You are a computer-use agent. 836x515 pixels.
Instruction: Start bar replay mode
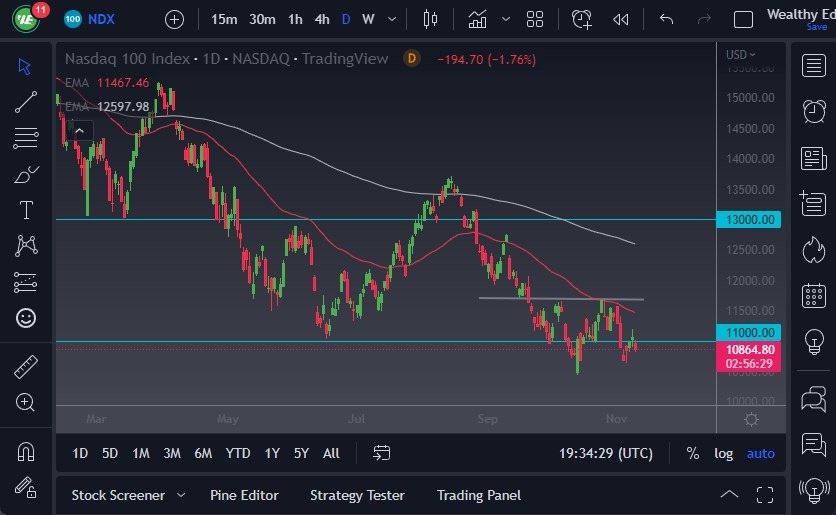tap(621, 20)
